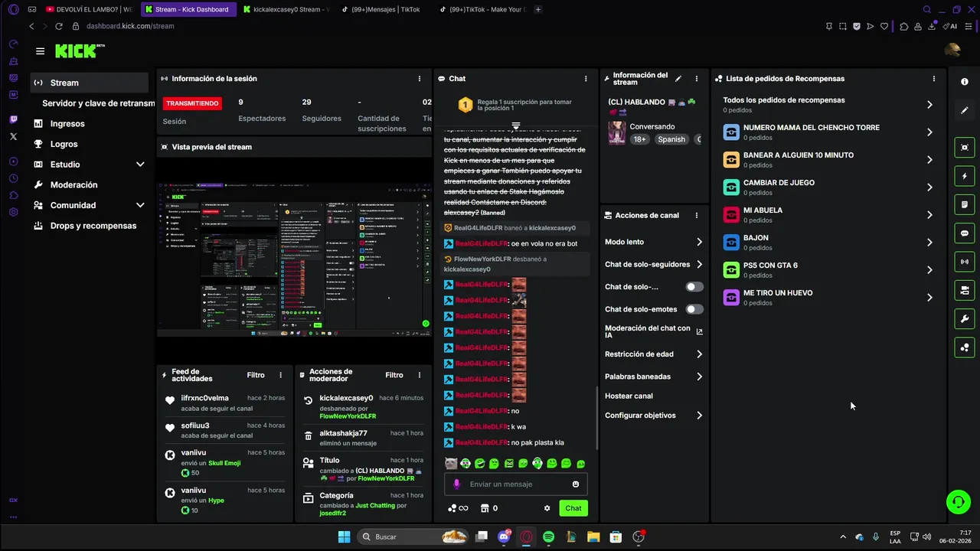This screenshot has width=980, height=551.
Task: Select Stream in the sidebar
Action: [90, 83]
